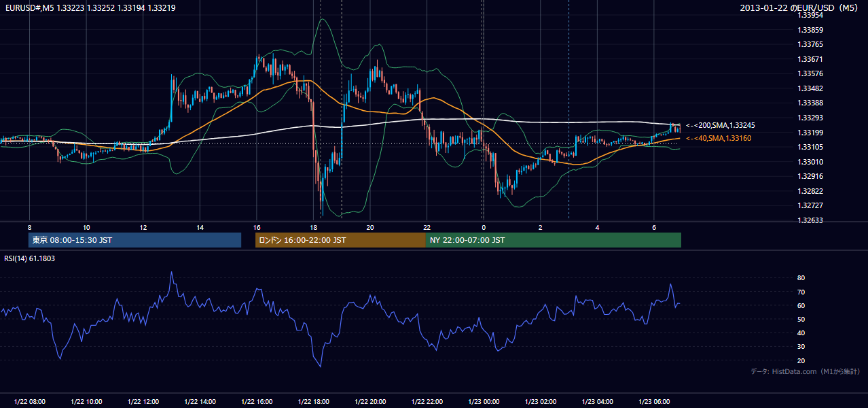Click price level 1.32727 on the axis
Viewport: 868px width, 408px height.
point(810,205)
